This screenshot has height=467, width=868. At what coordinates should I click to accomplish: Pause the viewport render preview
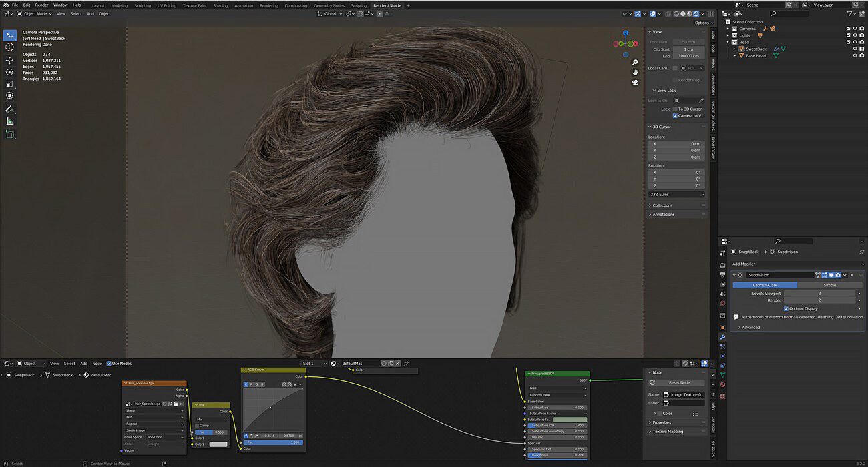click(x=711, y=13)
